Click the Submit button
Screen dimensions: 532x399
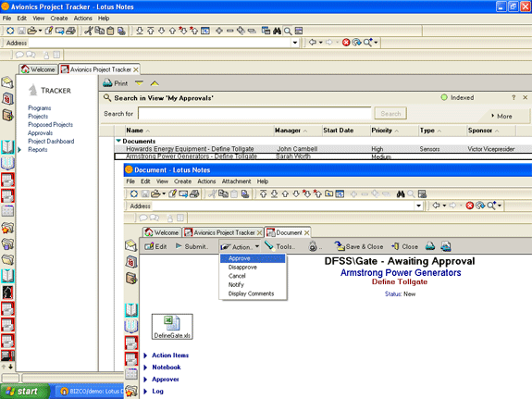click(192, 246)
